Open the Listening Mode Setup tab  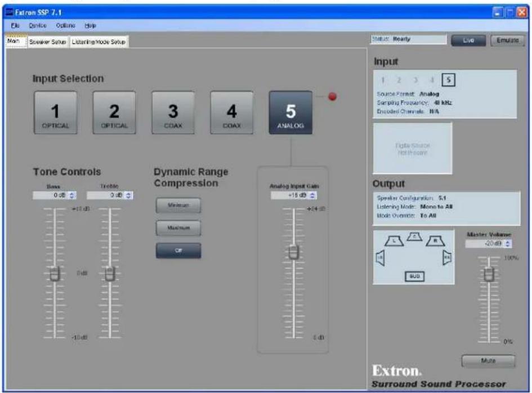tap(99, 42)
